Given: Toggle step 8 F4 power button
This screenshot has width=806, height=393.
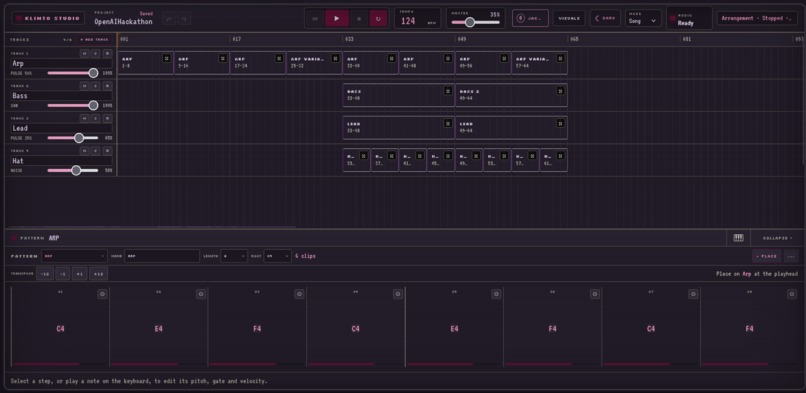Looking at the screenshot, I should (792, 294).
